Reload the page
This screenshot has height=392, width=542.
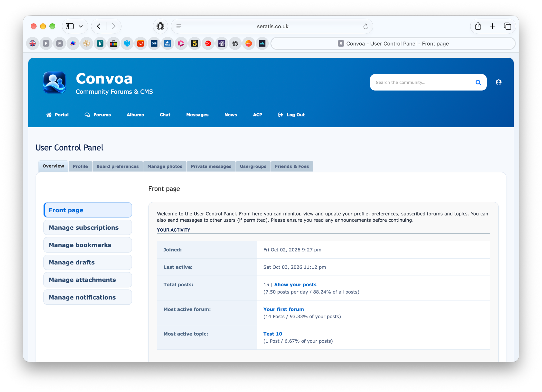coord(366,26)
